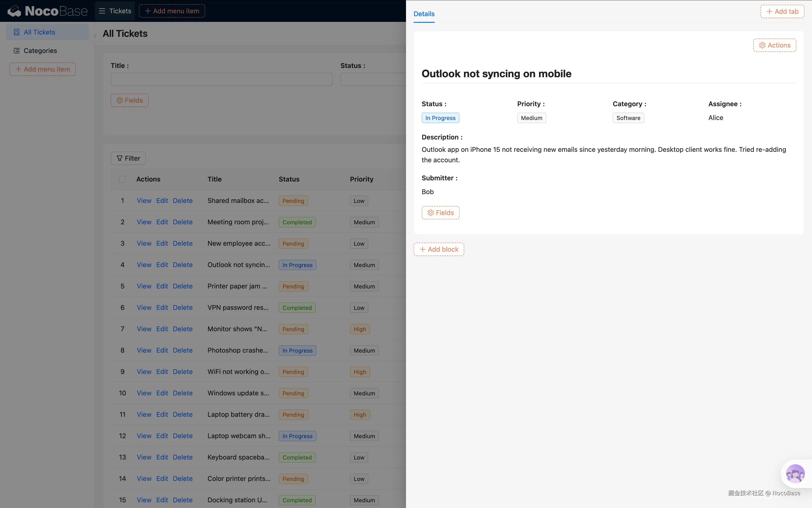View ticket Windows update s...

click(144, 393)
